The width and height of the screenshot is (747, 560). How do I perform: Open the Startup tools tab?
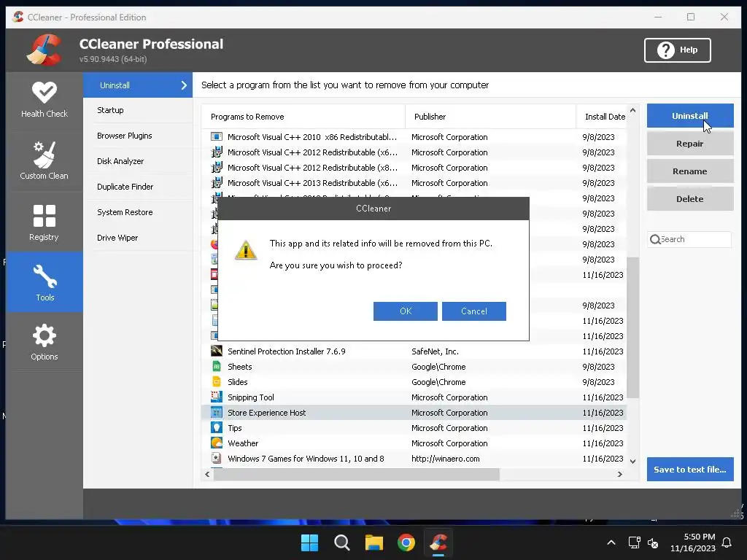click(x=138, y=110)
